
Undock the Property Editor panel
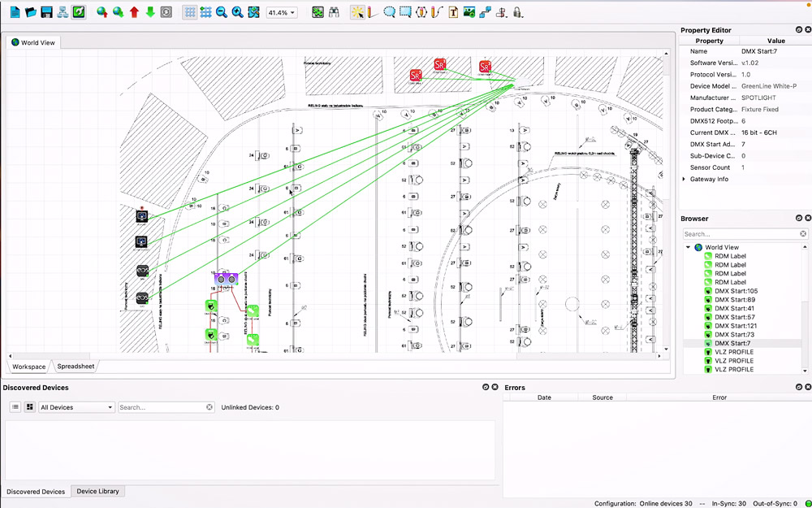pyautogui.click(x=799, y=30)
